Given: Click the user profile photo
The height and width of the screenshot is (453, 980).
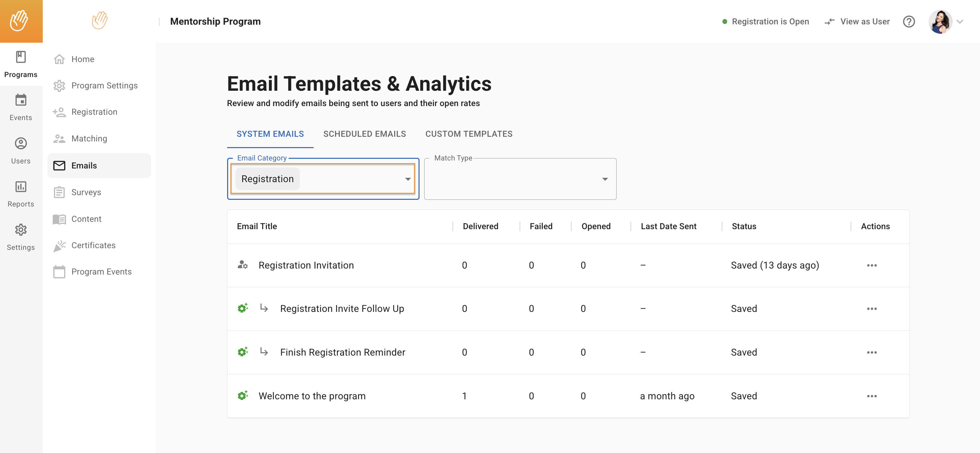Looking at the screenshot, I should pos(940,22).
